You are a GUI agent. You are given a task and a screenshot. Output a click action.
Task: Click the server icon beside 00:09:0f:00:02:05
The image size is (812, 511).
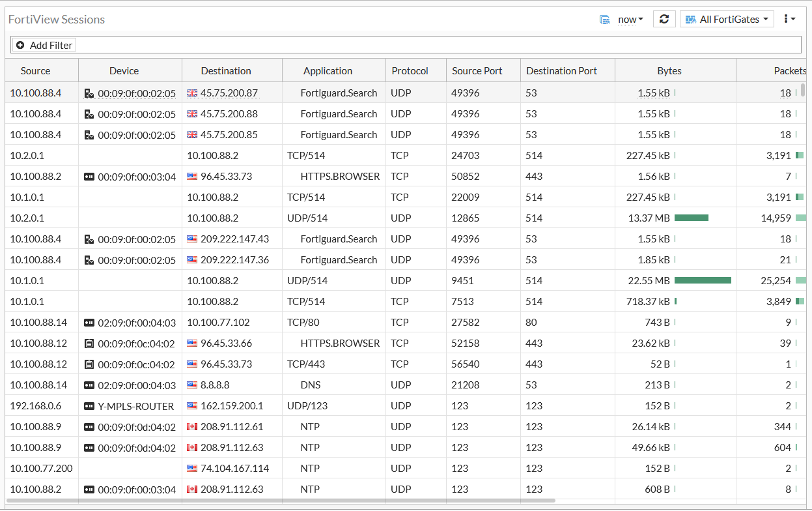(91, 93)
